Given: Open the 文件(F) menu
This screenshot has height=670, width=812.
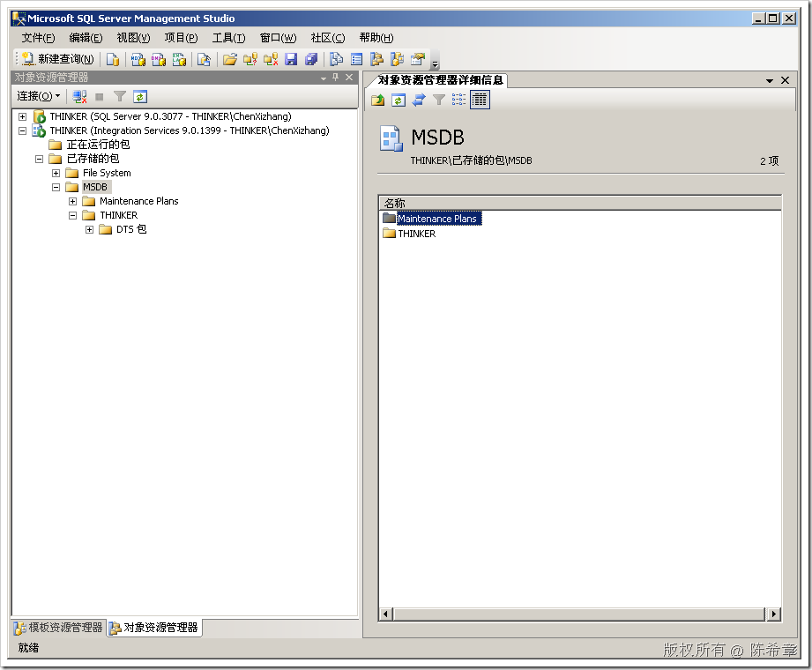Looking at the screenshot, I should coord(38,38).
